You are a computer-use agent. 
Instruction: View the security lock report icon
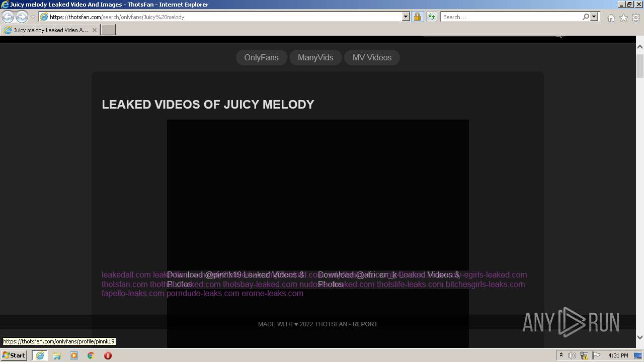[x=417, y=17]
